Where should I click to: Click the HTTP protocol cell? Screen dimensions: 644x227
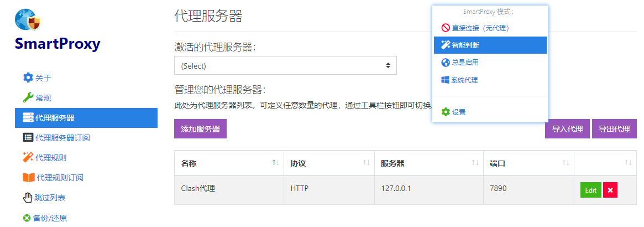(x=329, y=189)
